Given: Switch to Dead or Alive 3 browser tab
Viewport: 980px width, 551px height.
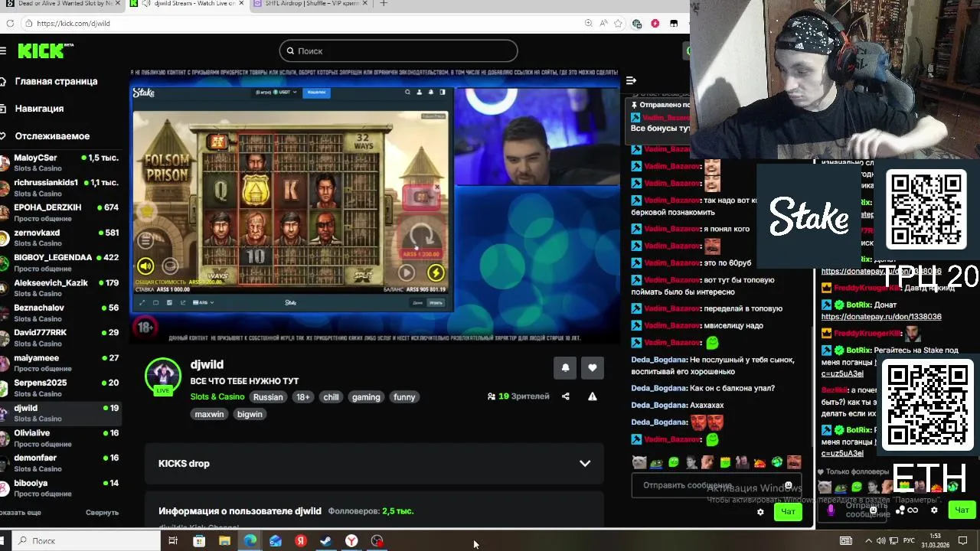Looking at the screenshot, I should [x=60, y=4].
